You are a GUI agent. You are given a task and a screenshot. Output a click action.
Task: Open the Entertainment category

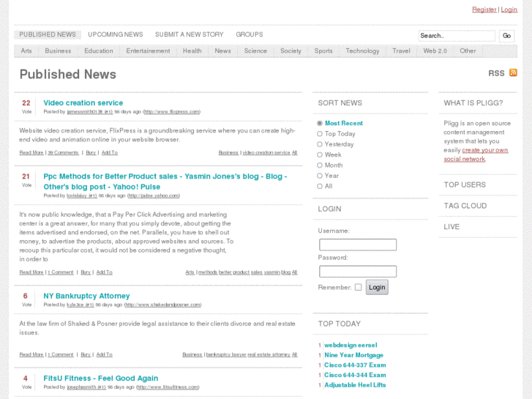coord(148,51)
